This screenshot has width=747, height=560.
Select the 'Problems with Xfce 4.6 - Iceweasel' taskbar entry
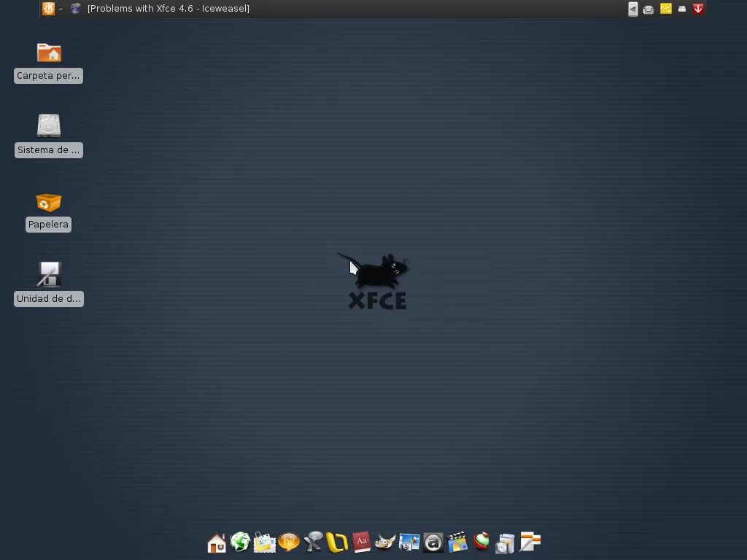click(168, 9)
